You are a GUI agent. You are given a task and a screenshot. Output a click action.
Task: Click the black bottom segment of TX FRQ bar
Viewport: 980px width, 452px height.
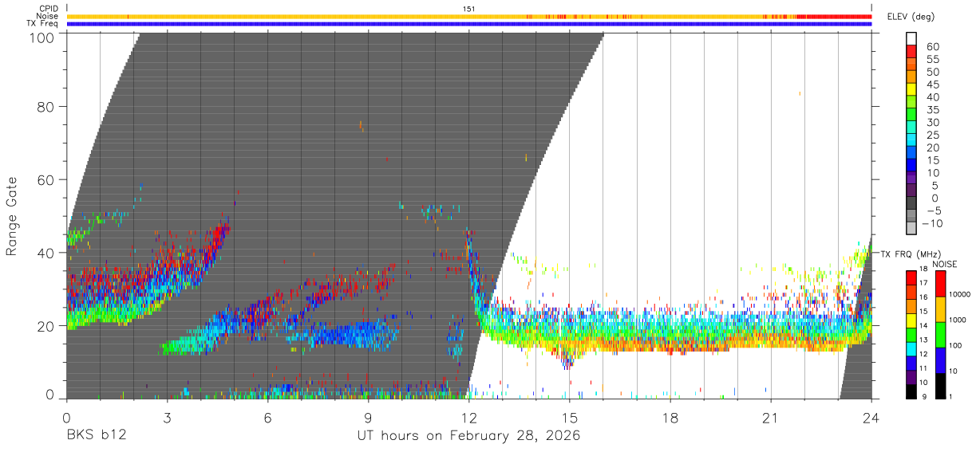911,391
